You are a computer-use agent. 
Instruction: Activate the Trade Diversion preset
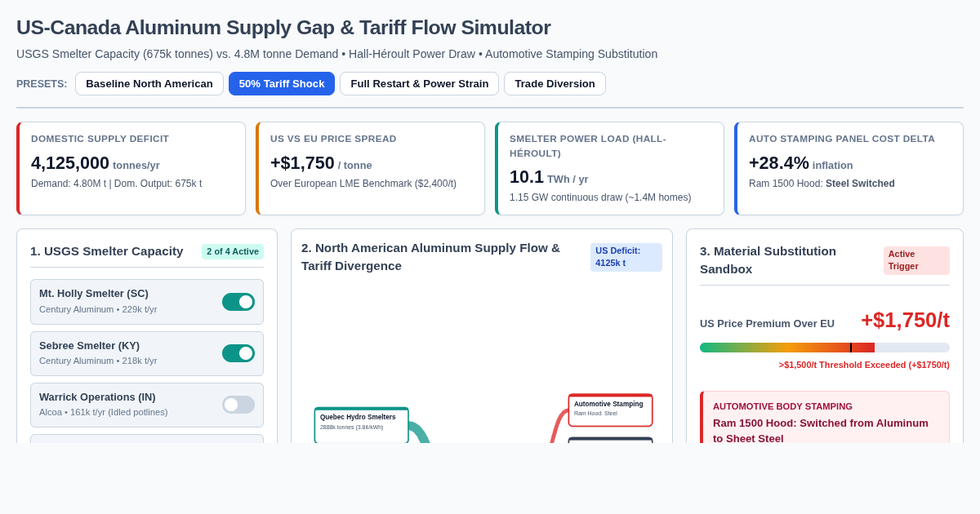[555, 83]
